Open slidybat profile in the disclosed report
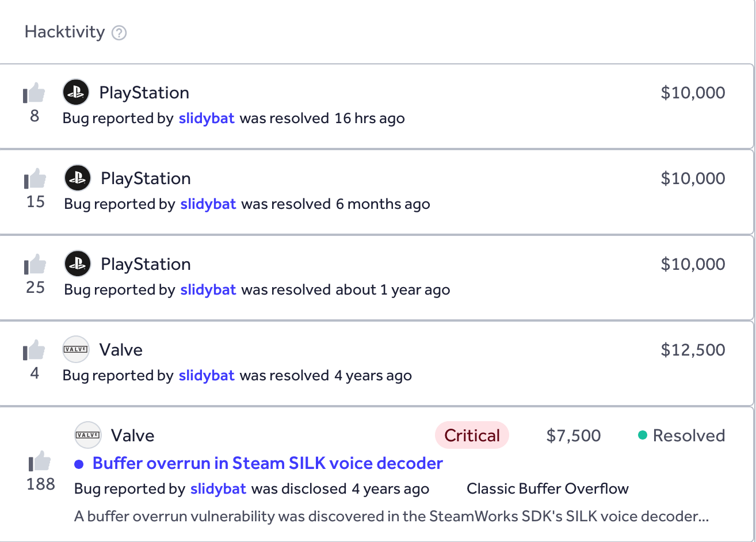This screenshot has width=756, height=542. [218, 489]
